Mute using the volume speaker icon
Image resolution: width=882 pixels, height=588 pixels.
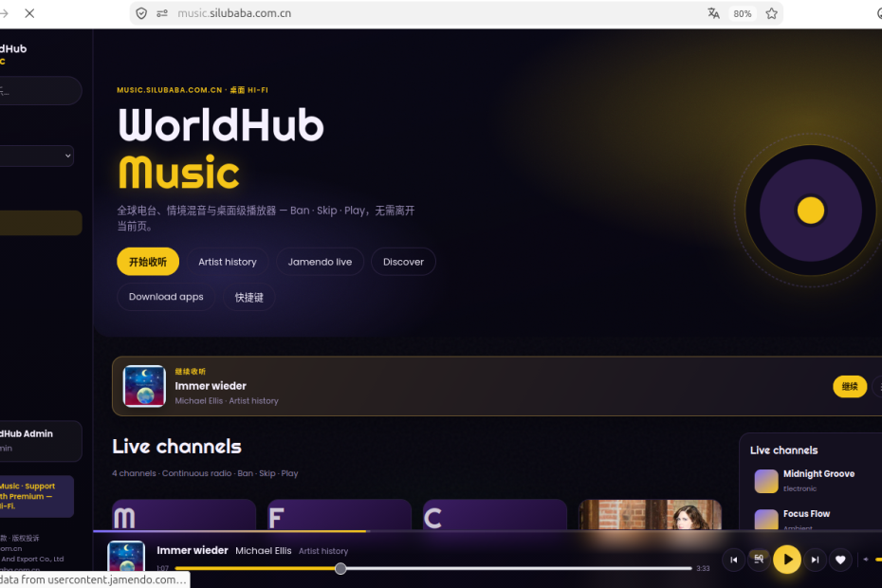(866, 560)
